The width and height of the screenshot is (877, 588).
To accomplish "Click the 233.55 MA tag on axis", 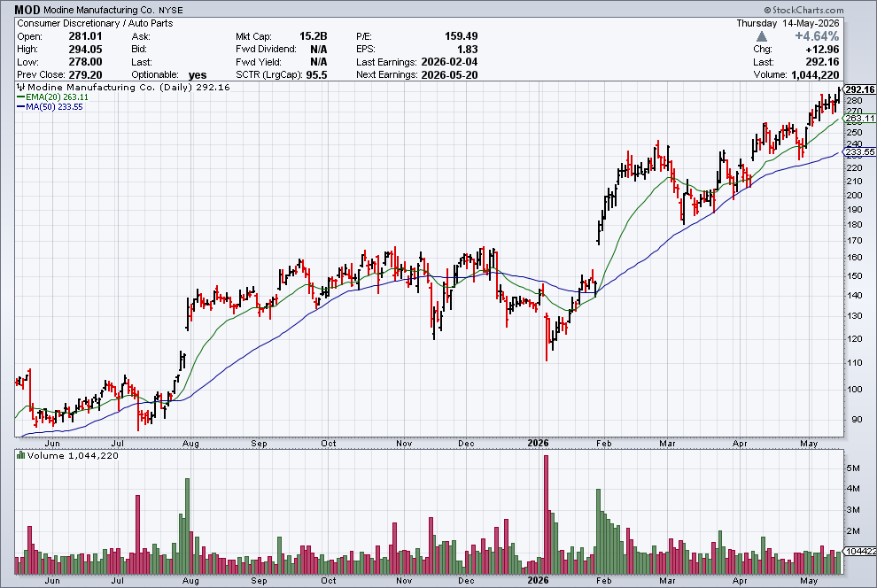I will 859,152.
